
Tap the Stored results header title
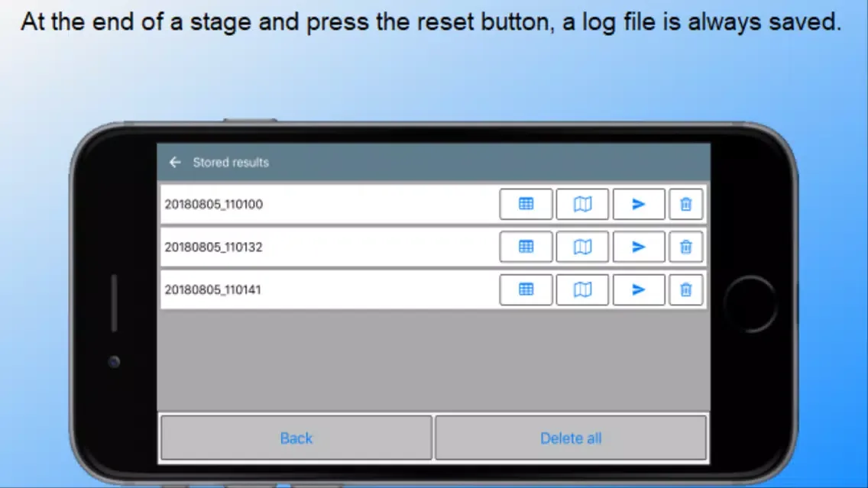(x=231, y=162)
